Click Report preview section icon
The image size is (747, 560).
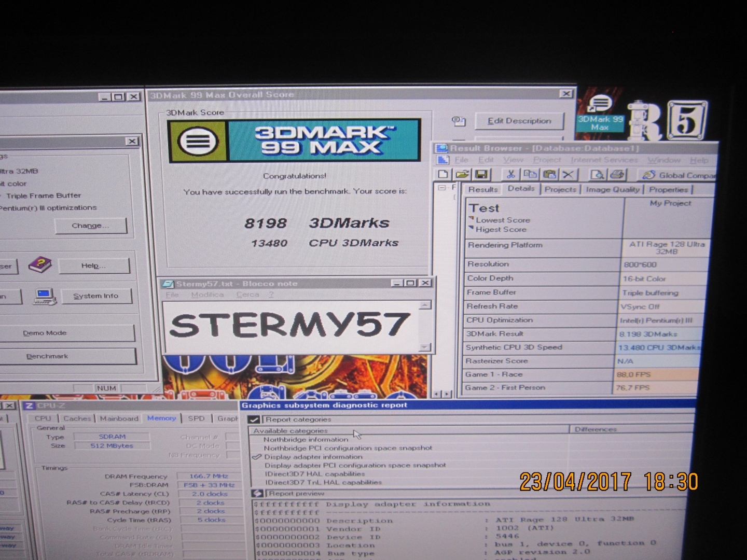257,494
